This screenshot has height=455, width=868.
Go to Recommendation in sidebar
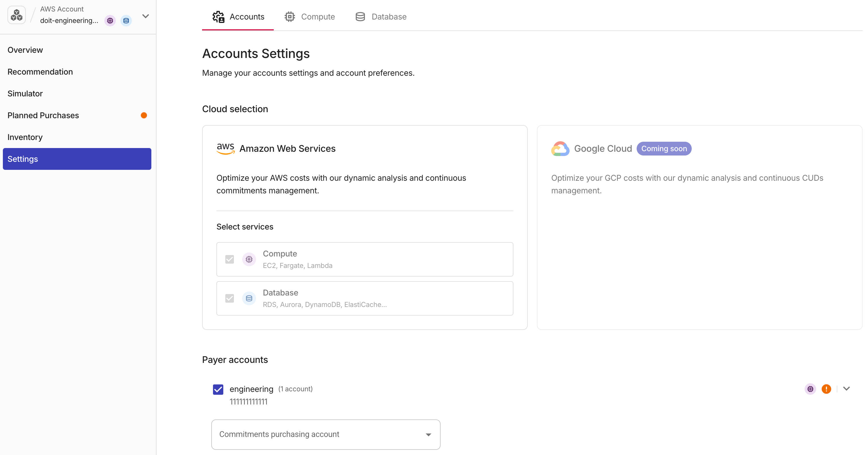point(40,71)
